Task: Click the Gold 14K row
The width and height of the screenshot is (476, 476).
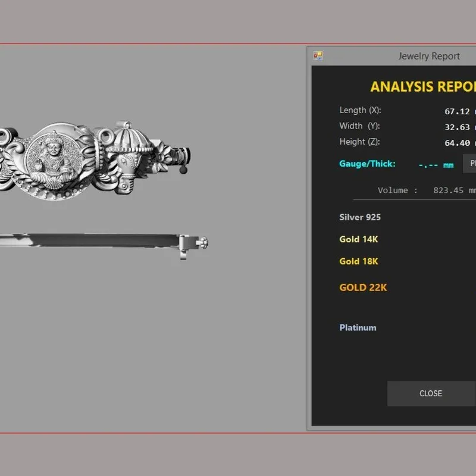Action: [x=359, y=239]
